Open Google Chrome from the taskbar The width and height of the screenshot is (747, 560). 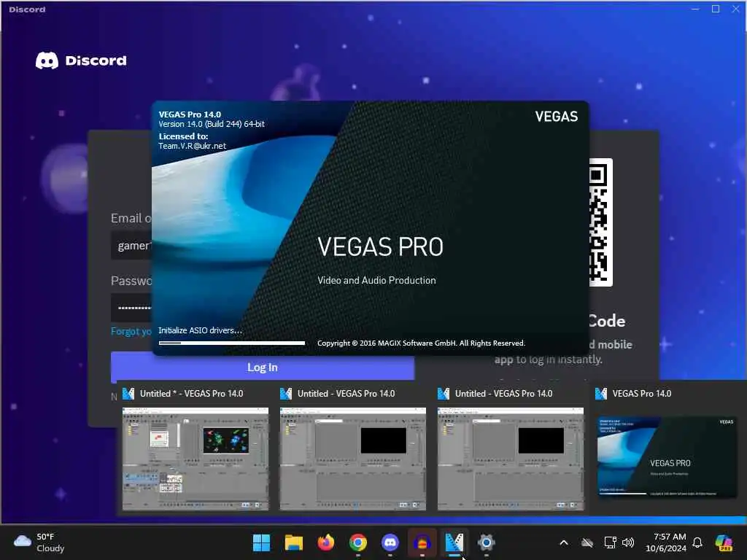(357, 542)
